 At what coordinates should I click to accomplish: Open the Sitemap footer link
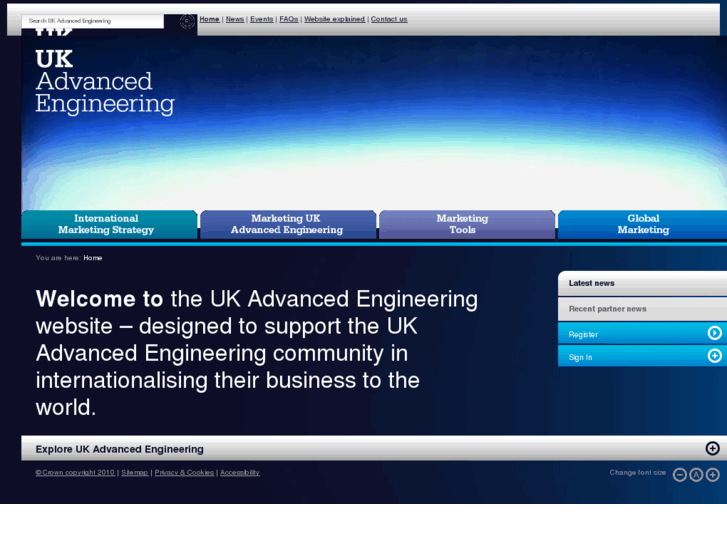[x=134, y=473]
